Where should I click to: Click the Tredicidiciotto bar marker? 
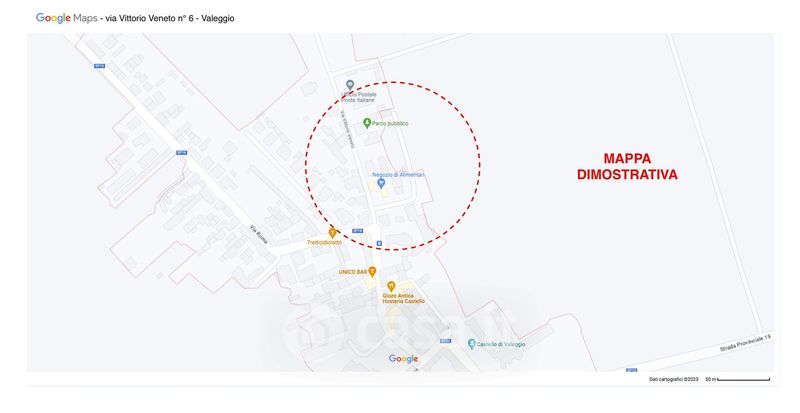tap(332, 234)
